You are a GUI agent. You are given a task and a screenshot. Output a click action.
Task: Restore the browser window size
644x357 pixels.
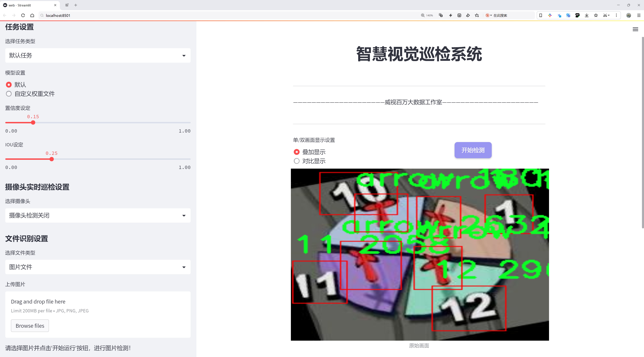[628, 5]
